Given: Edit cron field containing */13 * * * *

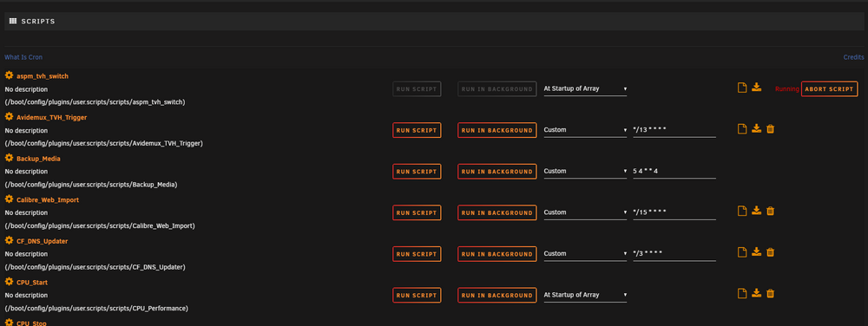Looking at the screenshot, I should [x=674, y=130].
